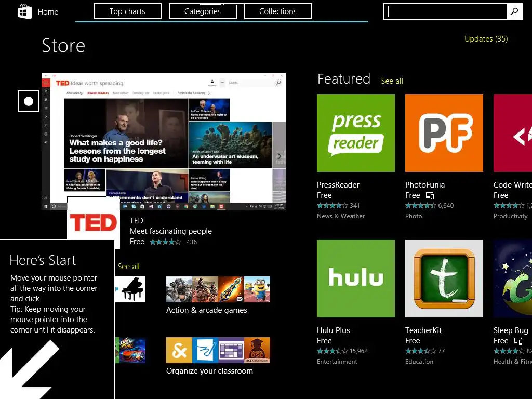Click TeacherKit star rating 77

[425, 351]
